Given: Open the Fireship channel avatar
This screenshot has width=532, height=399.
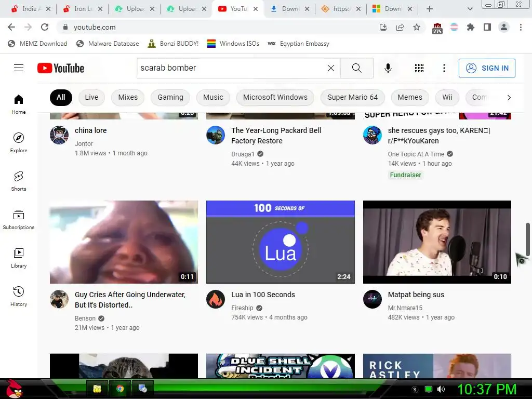Looking at the screenshot, I should [216, 299].
